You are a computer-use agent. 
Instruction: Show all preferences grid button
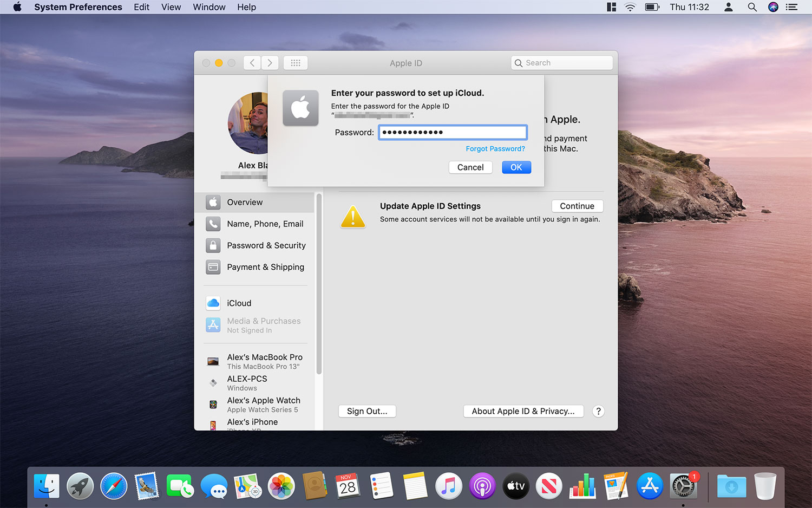click(296, 63)
